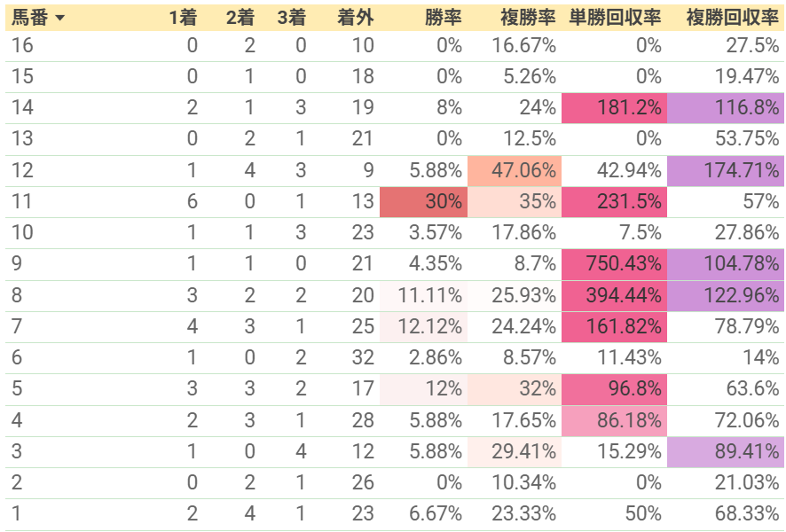Select horse number 1 row label

17,513
